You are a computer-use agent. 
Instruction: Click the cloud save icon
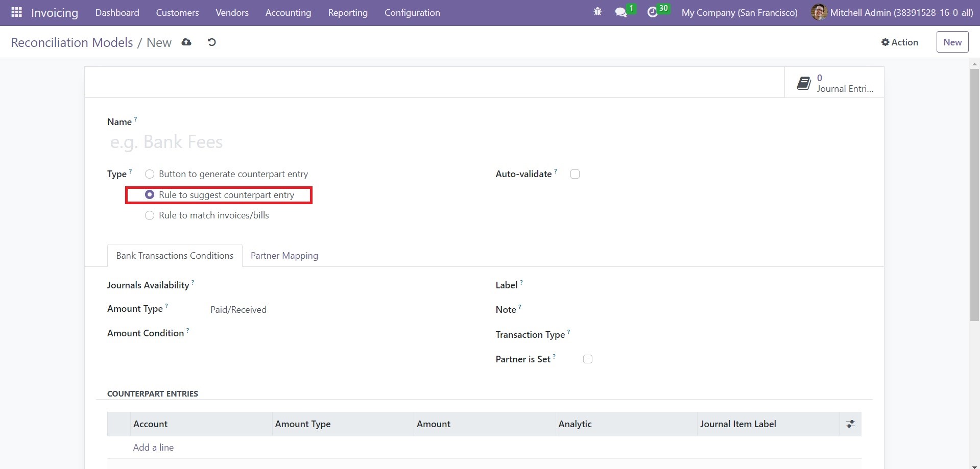coord(186,42)
